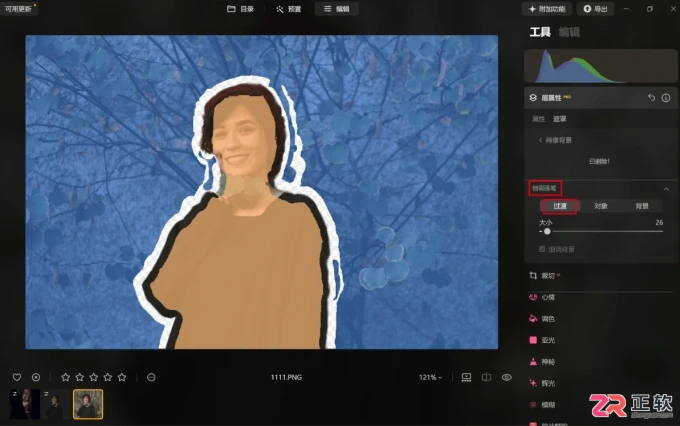
Task: Select the Crop (裁切) tool
Action: tap(543, 275)
